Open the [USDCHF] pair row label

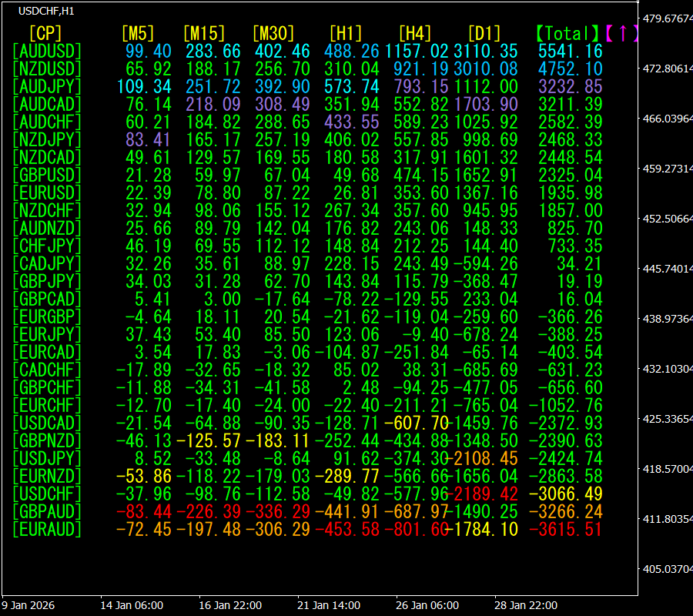[x=47, y=494]
